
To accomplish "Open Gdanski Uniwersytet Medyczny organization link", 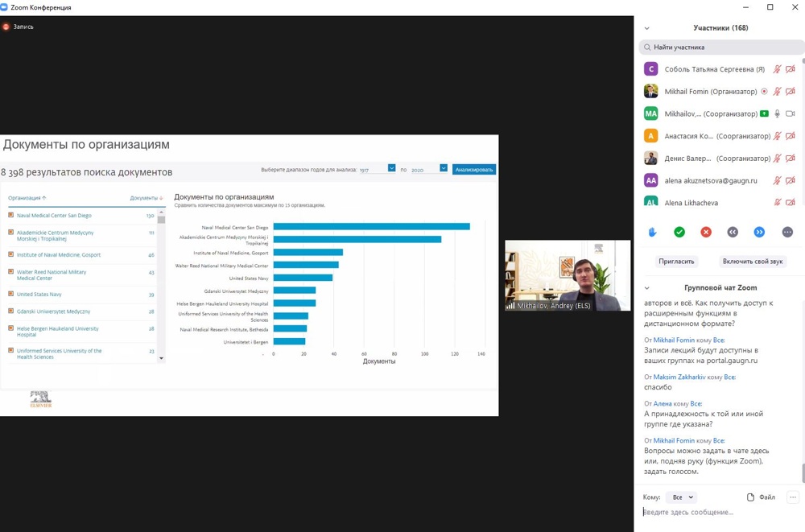I will [x=53, y=311].
